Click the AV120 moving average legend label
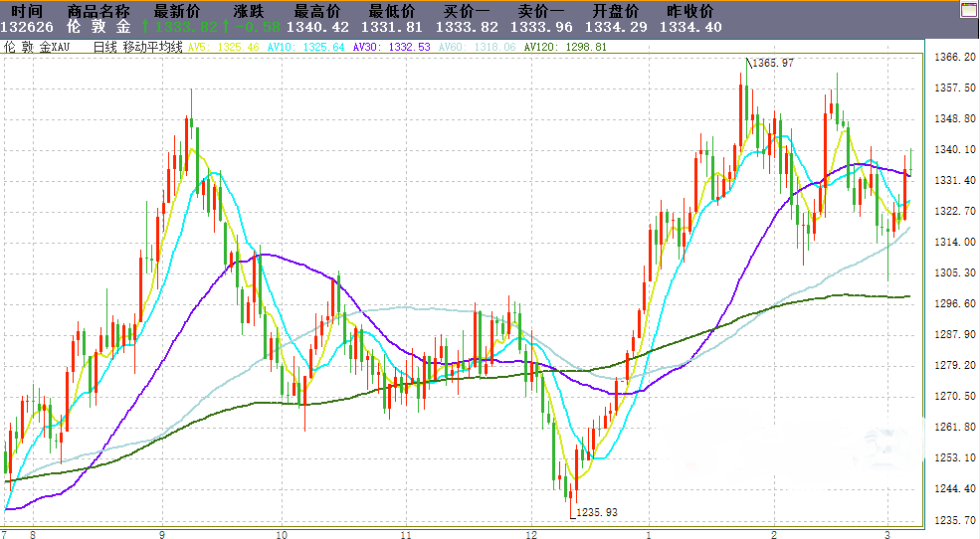The image size is (980, 539). pos(540,47)
